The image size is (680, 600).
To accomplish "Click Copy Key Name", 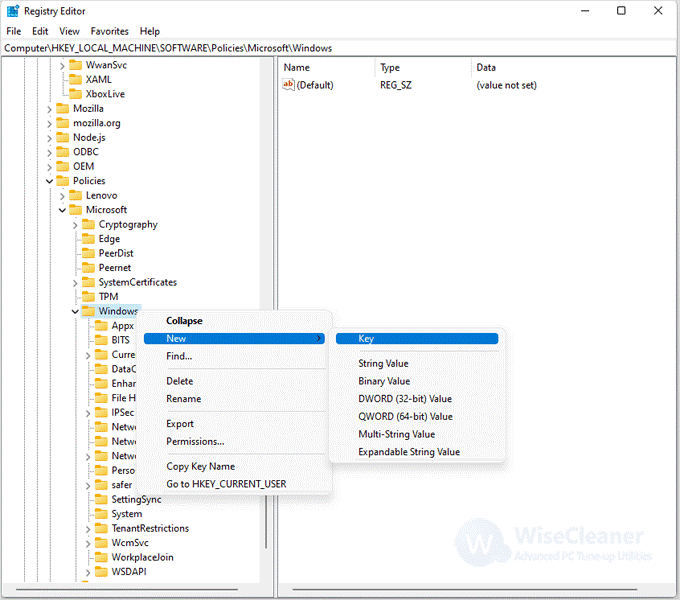I will pos(200,466).
